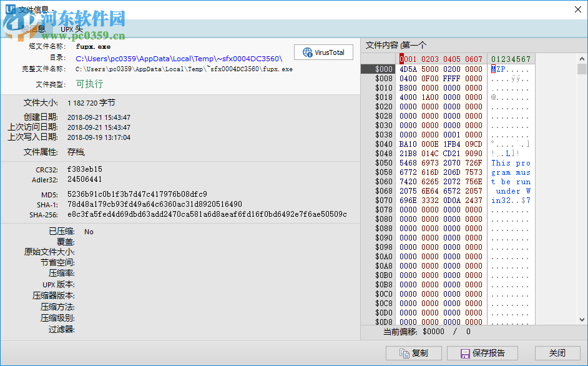588x366 pixels.
Task: Click the Copy (复制) button
Action: [414, 354]
